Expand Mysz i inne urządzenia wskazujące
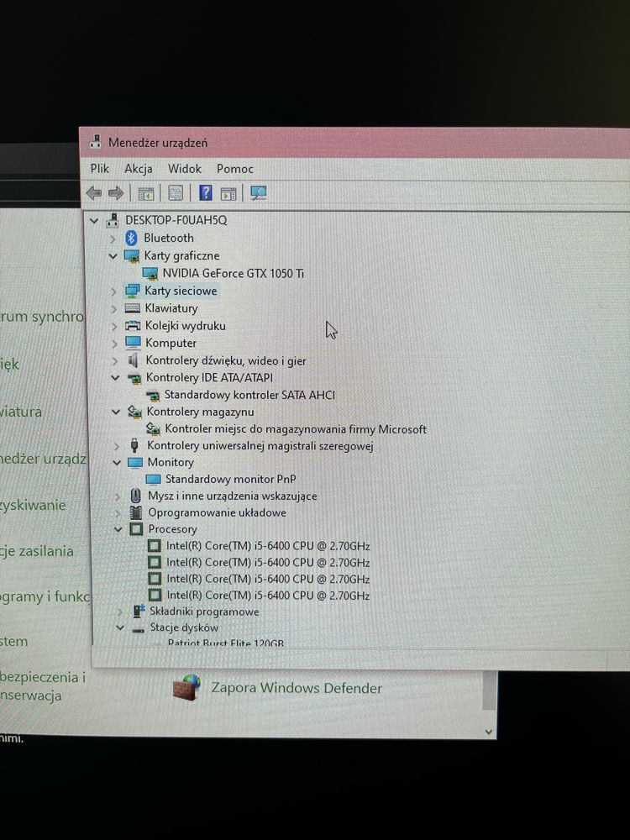This screenshot has height=840, width=630. click(118, 496)
